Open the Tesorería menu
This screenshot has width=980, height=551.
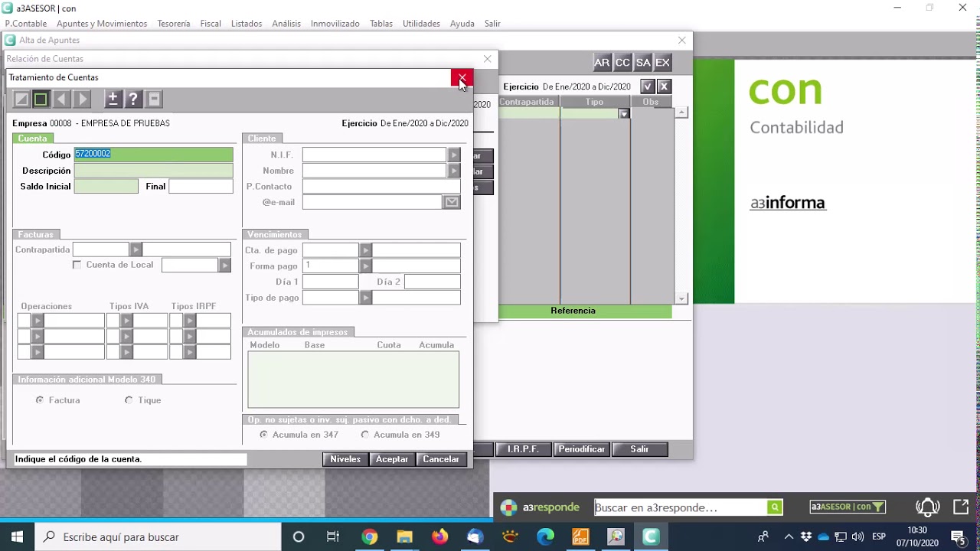click(x=174, y=24)
